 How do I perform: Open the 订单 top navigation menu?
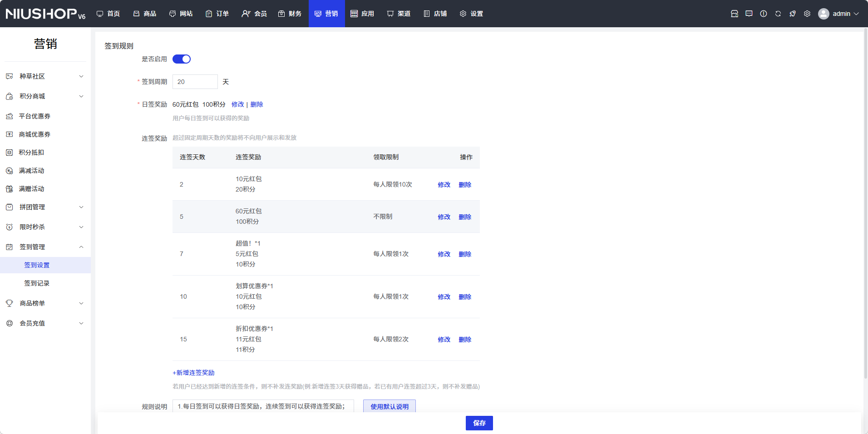click(217, 14)
